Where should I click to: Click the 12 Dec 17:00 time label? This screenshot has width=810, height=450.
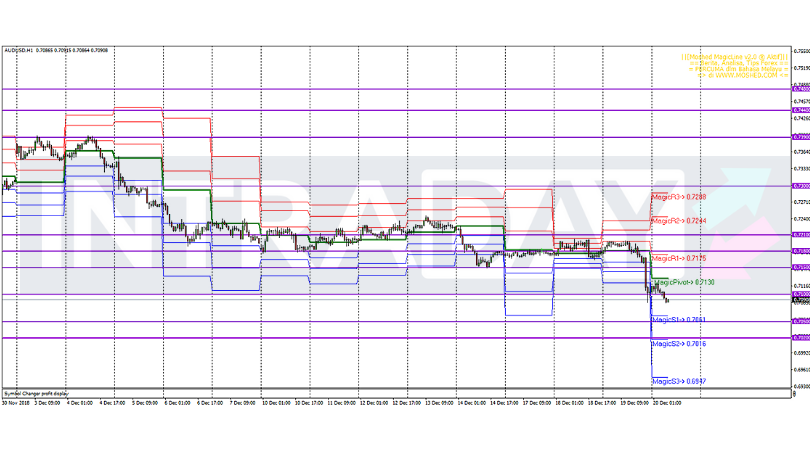point(407,403)
